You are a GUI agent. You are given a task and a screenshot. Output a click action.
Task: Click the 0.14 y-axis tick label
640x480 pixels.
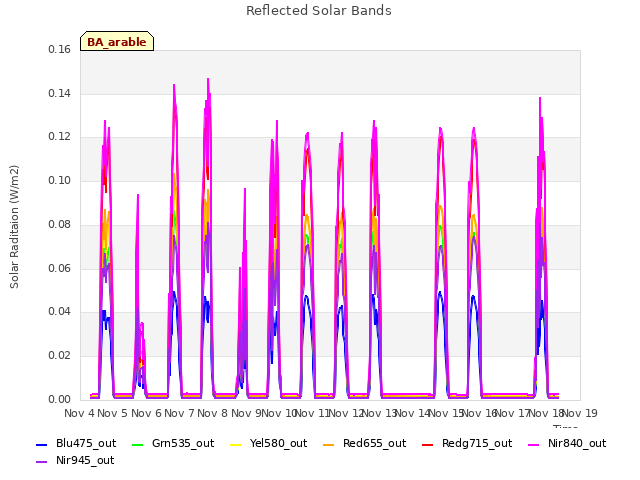tap(60, 93)
